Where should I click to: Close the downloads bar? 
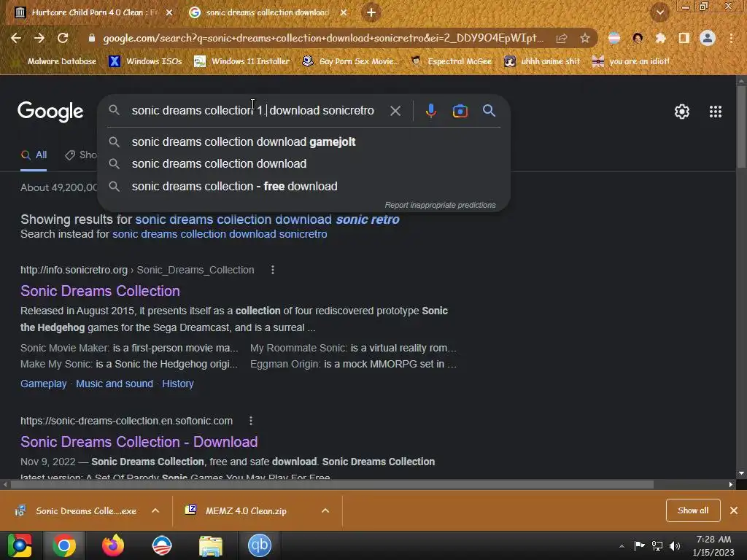pyautogui.click(x=734, y=510)
